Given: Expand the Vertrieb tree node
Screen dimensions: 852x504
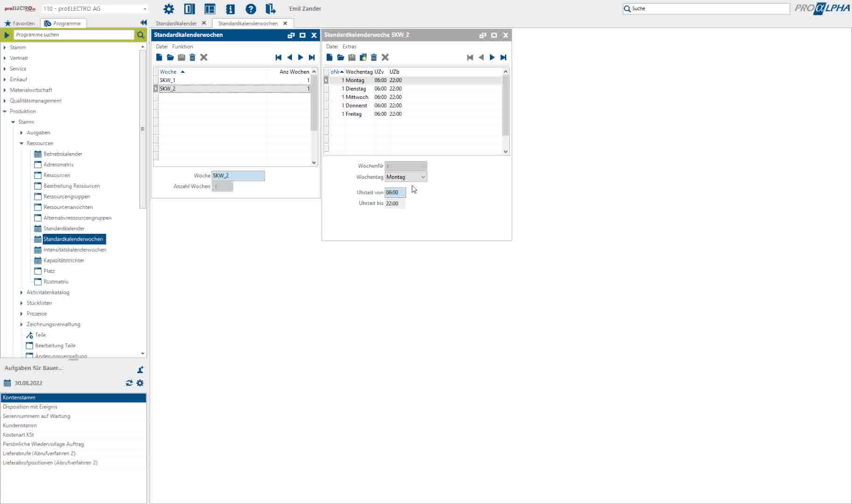Looking at the screenshot, I should coord(5,58).
